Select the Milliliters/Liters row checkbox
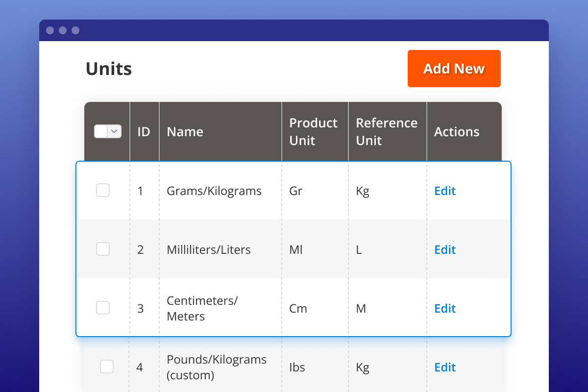Screen dimensions: 588x392 [x=103, y=249]
